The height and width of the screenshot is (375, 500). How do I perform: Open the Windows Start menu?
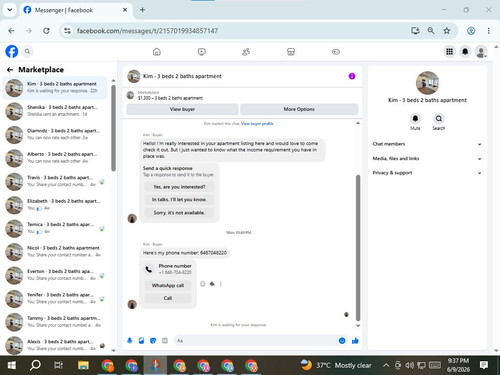click(12, 365)
